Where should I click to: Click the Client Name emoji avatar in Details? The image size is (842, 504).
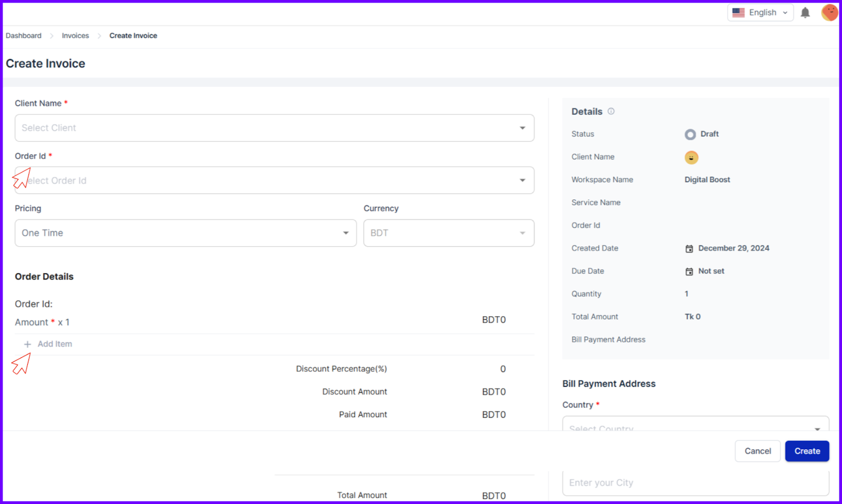pos(691,157)
